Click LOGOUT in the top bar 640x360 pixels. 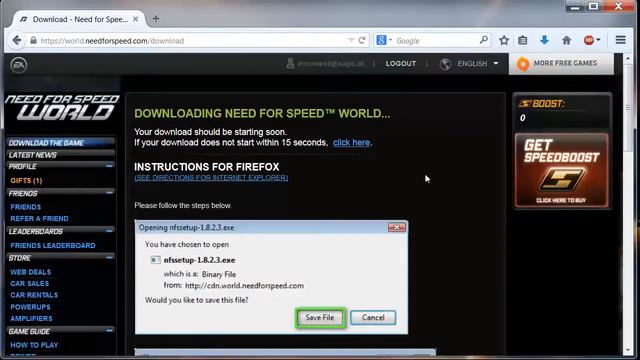click(401, 64)
